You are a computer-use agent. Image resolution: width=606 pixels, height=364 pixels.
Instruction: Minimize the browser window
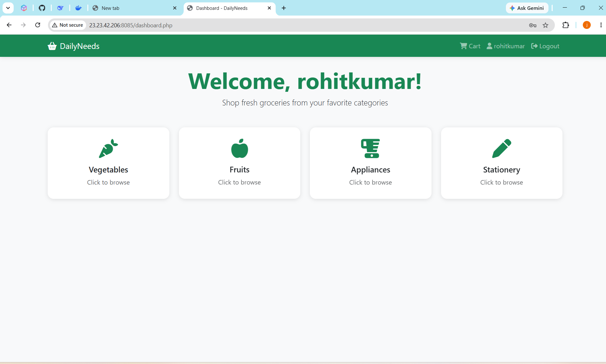click(565, 8)
